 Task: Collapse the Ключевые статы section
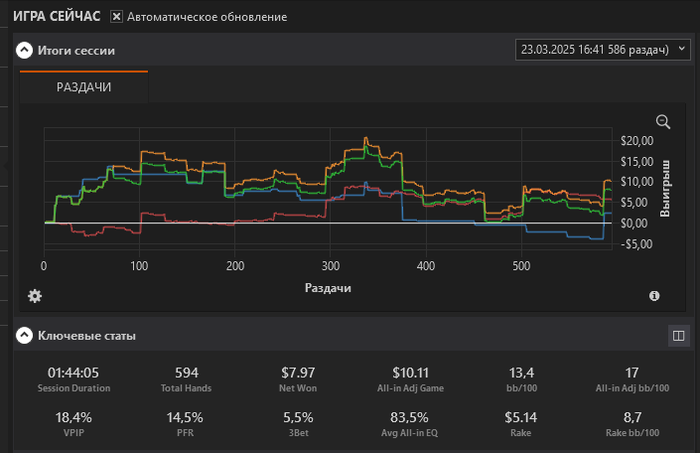click(x=25, y=336)
